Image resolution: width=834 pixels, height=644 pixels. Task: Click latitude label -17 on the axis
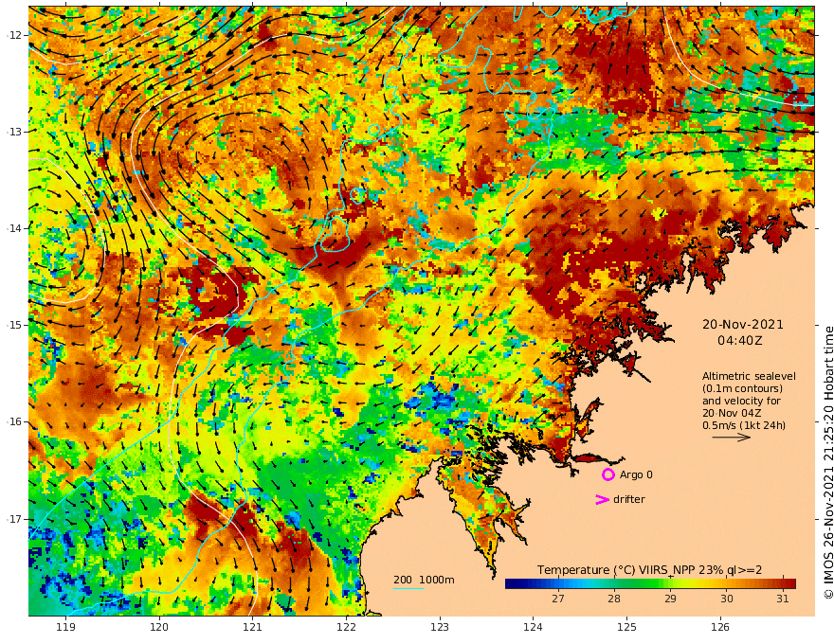point(15,519)
